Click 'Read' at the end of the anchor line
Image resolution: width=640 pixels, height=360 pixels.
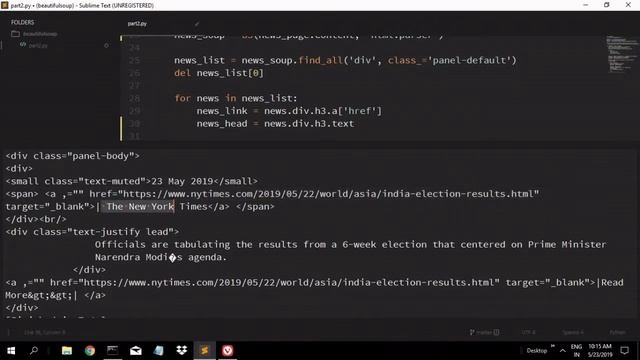pos(612,282)
